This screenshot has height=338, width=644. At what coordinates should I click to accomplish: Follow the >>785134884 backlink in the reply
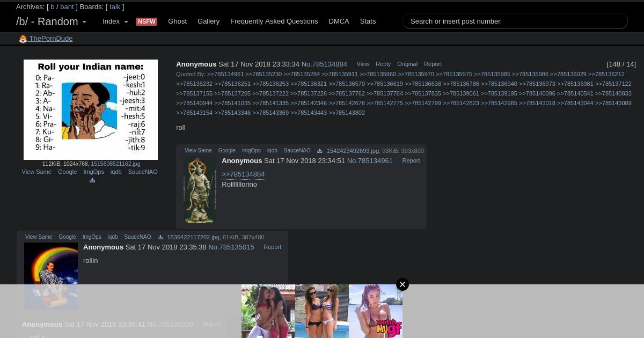click(243, 174)
